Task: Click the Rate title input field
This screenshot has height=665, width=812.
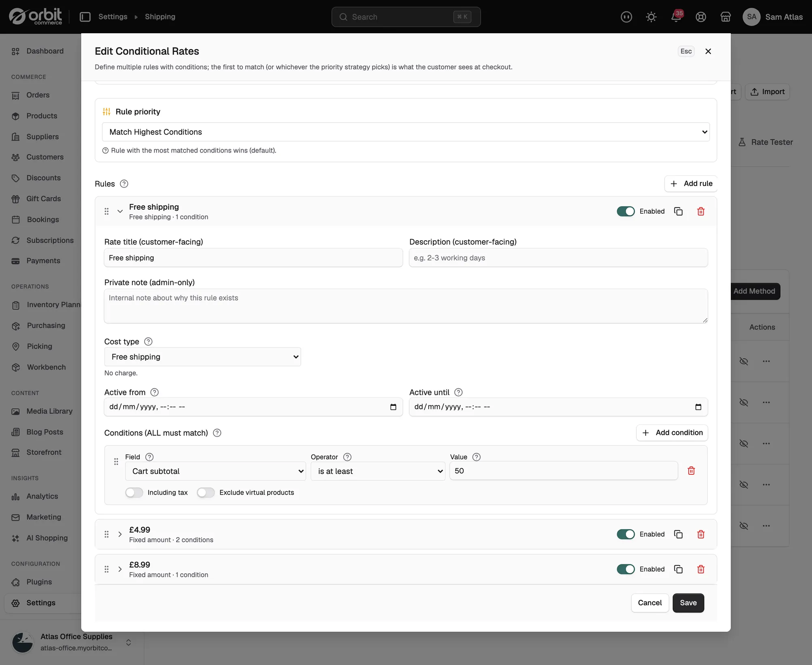Action: pos(253,258)
